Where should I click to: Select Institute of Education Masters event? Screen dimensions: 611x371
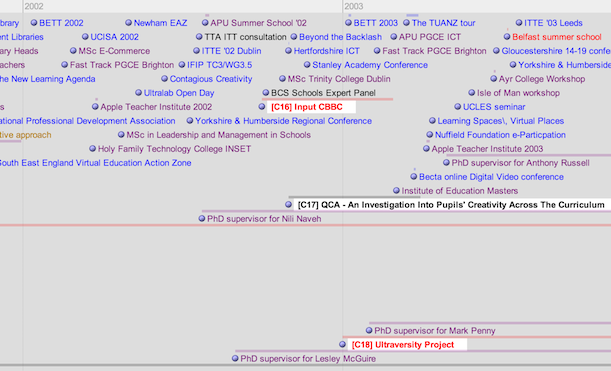459,191
